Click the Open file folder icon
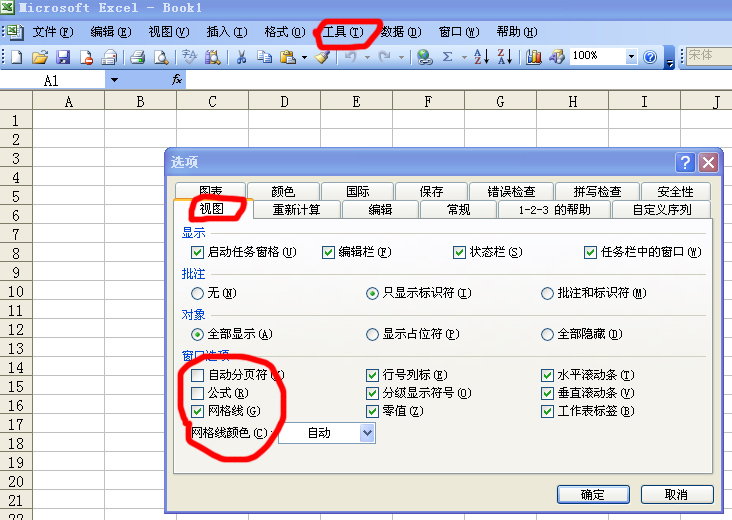The image size is (732, 520). pos(40,57)
